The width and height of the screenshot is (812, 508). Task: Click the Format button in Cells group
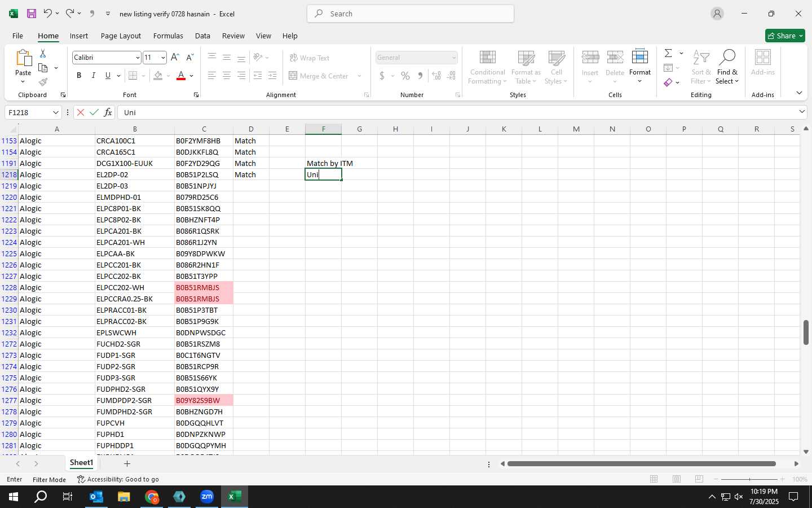(x=640, y=67)
